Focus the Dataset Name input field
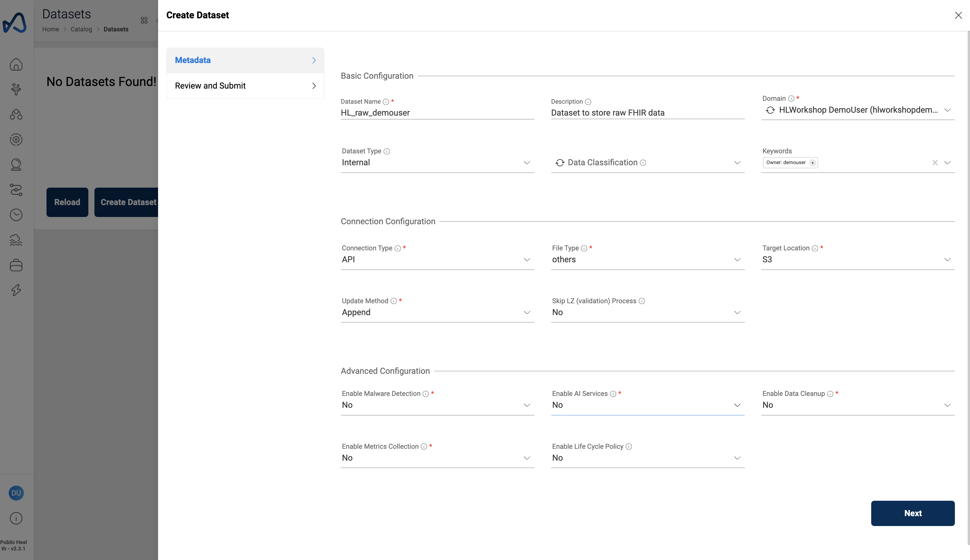 point(437,113)
